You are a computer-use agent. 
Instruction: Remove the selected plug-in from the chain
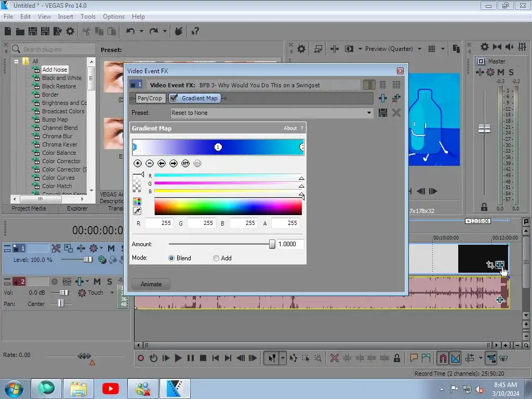(396, 98)
